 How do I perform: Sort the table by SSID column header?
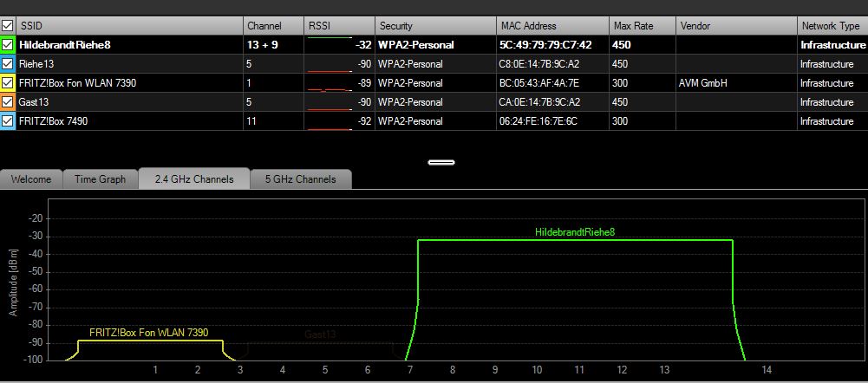129,26
